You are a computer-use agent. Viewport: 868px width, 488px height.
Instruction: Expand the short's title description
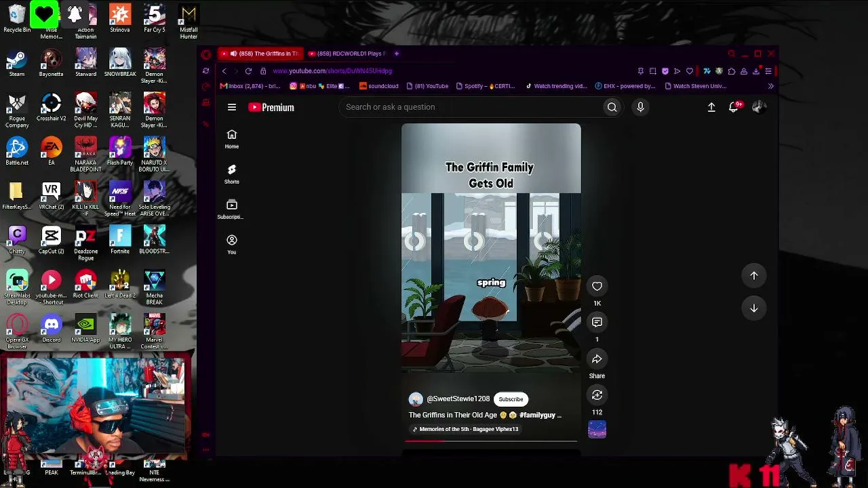[486, 415]
